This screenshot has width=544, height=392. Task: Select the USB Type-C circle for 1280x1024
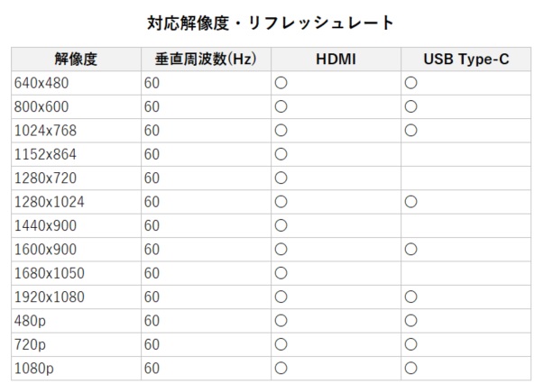410,201
